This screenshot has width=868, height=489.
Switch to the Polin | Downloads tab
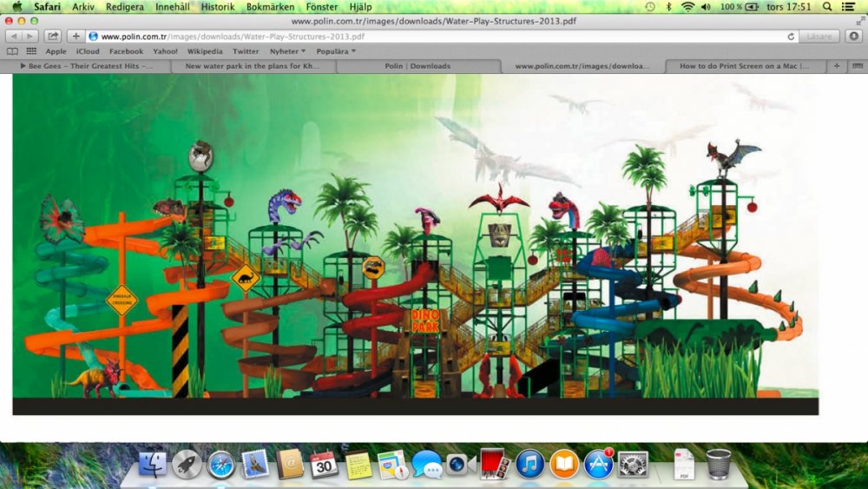[x=418, y=66]
